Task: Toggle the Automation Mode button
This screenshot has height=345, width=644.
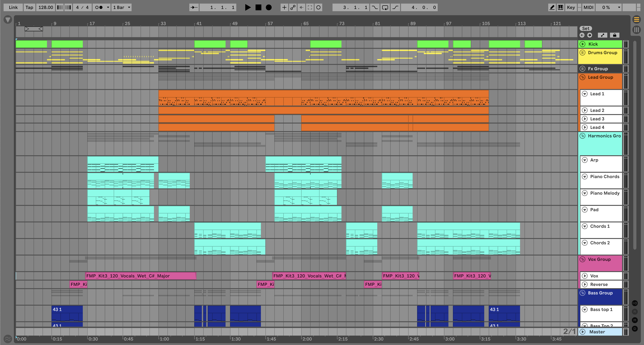Action: coord(603,35)
